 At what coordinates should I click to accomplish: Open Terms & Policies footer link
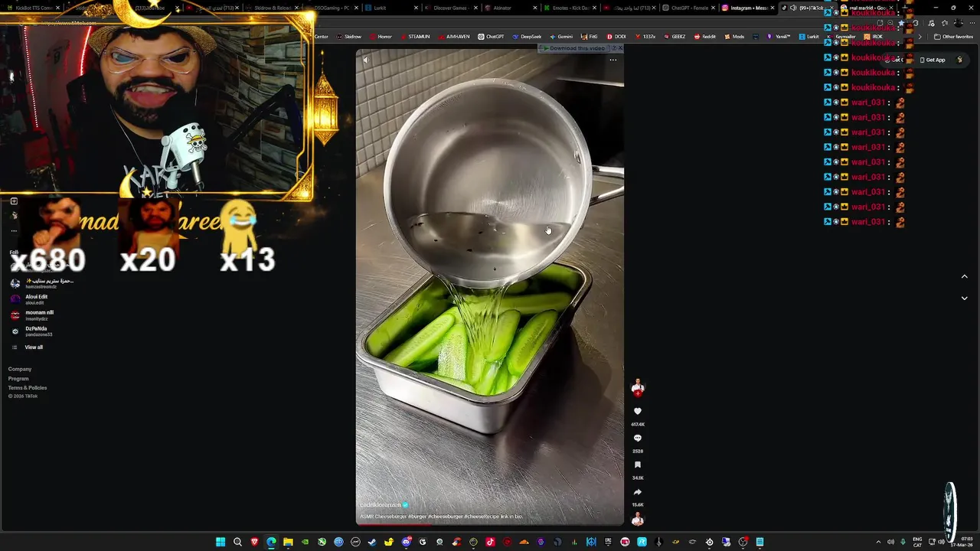tap(28, 387)
